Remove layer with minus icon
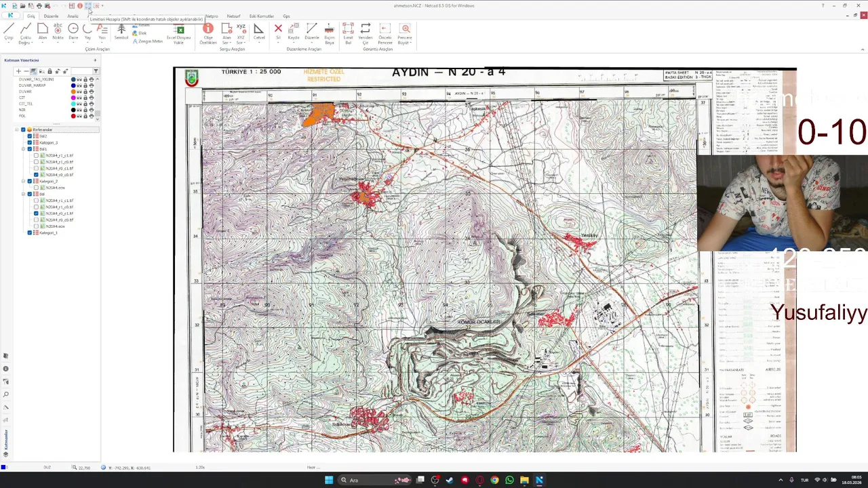Viewport: 868px width, 488px height. pos(26,71)
